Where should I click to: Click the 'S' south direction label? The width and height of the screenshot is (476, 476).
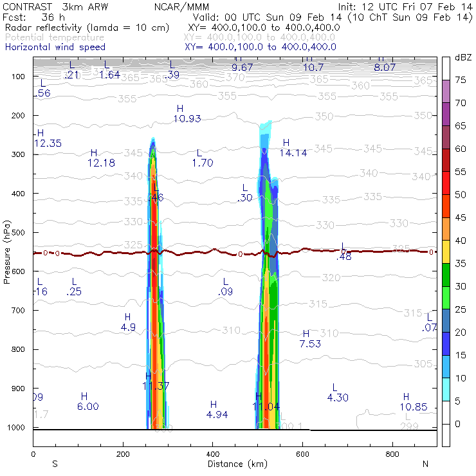(x=55, y=464)
